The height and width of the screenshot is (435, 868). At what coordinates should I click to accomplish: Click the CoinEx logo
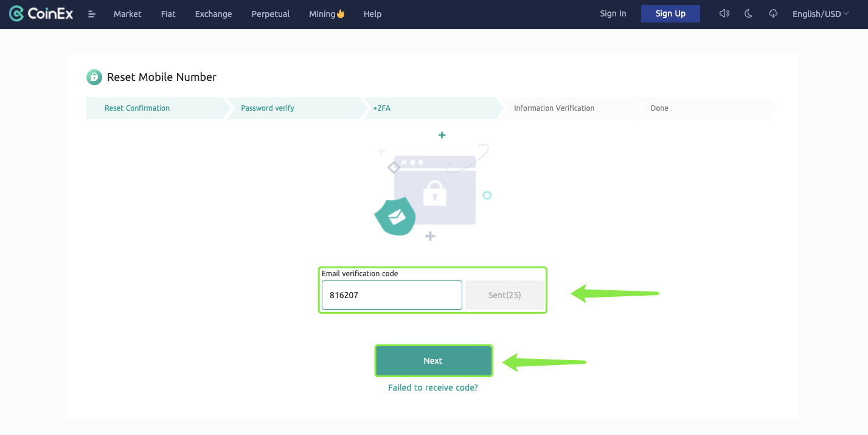point(40,13)
